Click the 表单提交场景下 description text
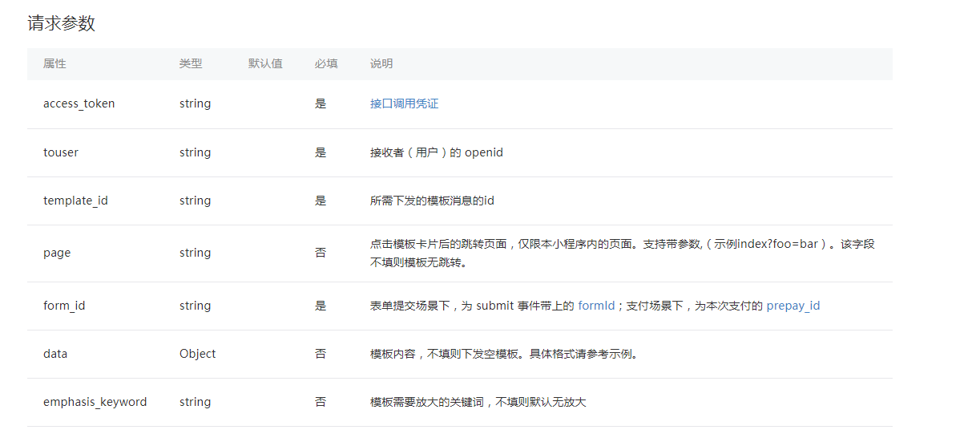Screen dimensions: 980x438 tap(595, 306)
